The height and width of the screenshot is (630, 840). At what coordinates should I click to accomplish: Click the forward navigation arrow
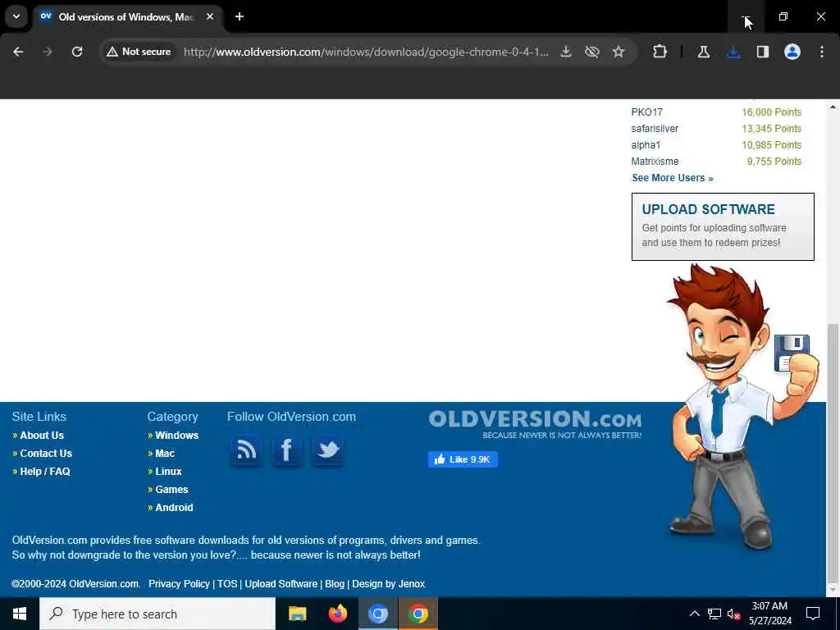pyautogui.click(x=48, y=52)
